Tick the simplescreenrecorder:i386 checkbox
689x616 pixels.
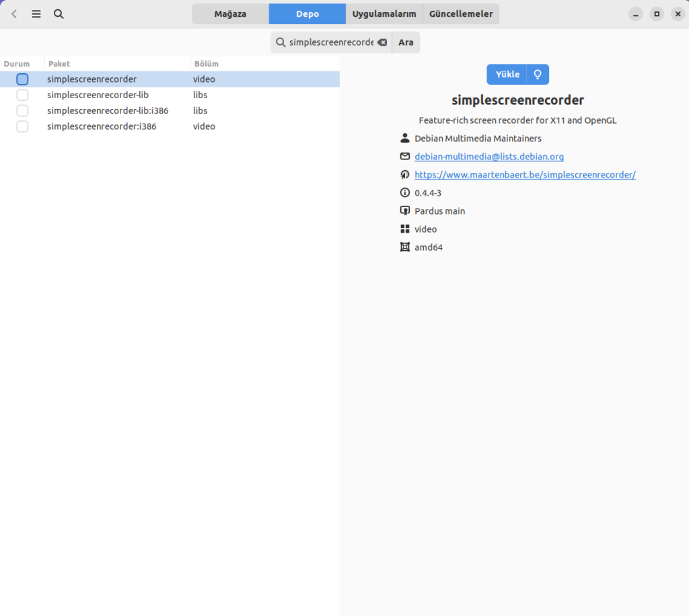coord(22,127)
